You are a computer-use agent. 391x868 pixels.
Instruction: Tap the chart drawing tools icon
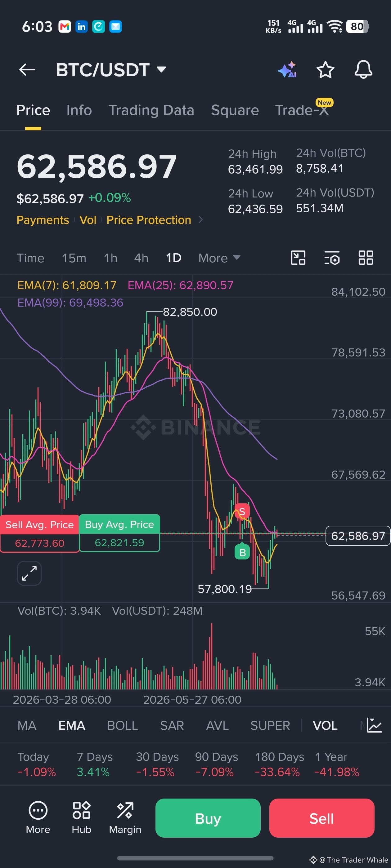pos(298,258)
